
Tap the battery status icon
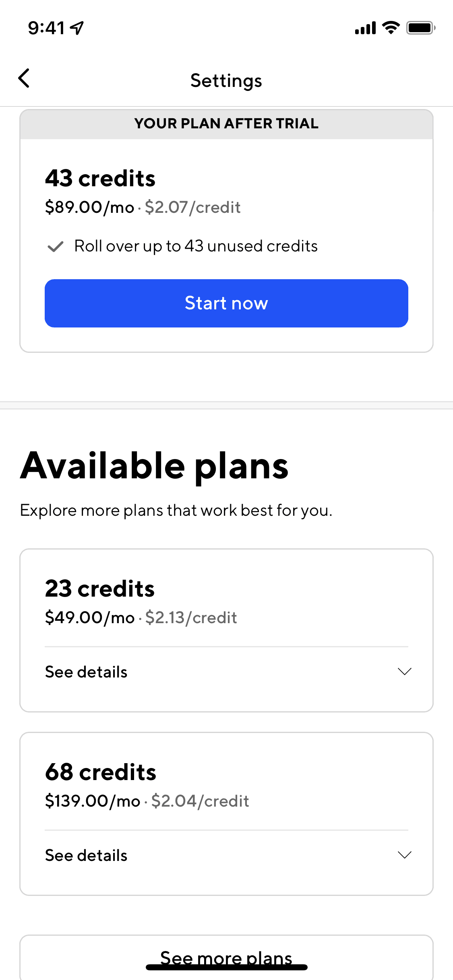(x=420, y=28)
